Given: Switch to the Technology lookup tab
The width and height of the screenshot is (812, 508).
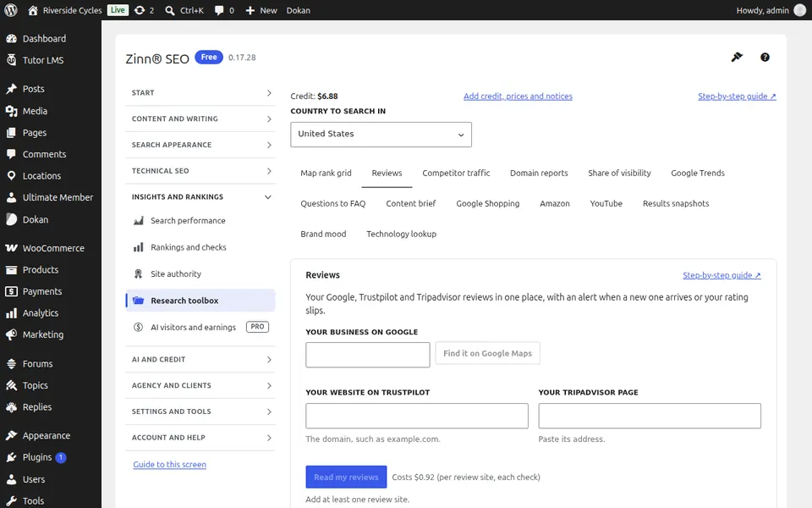Looking at the screenshot, I should point(401,234).
